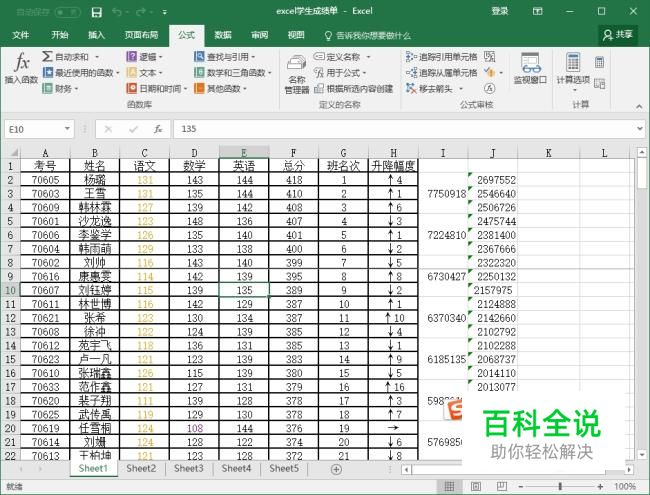Switch to the Page Layout tab

(x=141, y=35)
